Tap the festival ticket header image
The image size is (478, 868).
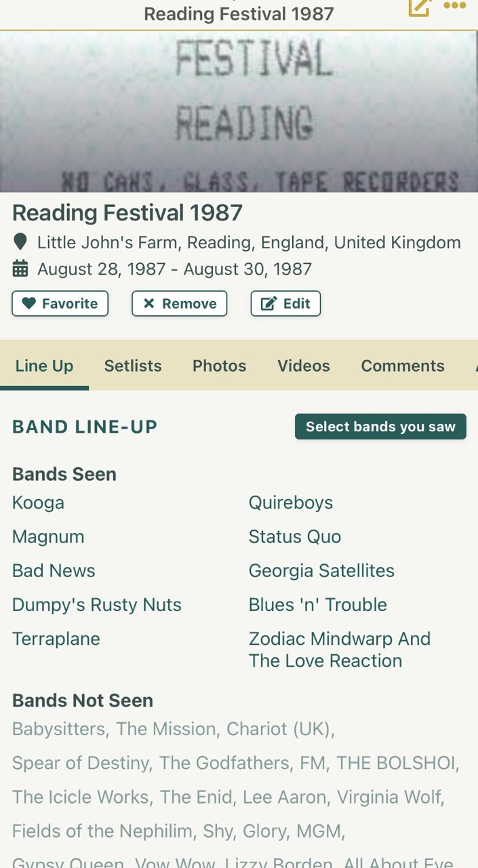[239, 112]
